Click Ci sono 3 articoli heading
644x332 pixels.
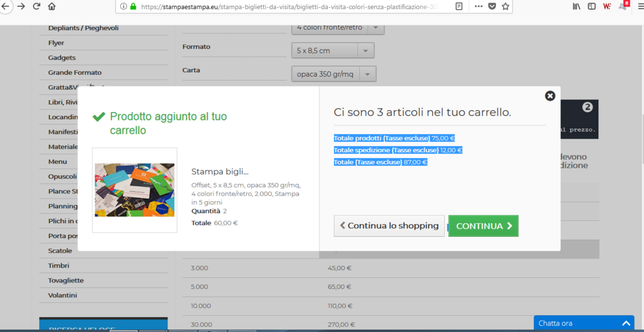422,113
